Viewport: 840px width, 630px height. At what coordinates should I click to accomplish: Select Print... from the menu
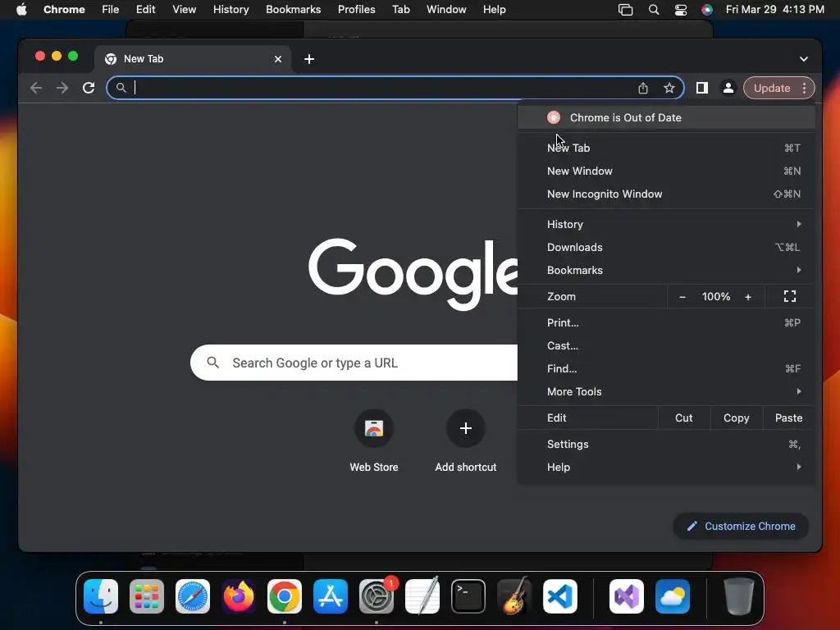(666, 322)
